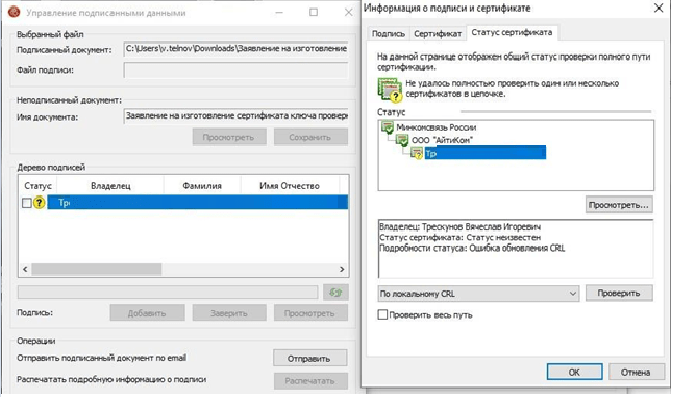Click the text Ошибка обновления CRL
Screen dimensions: 673x397
[517, 248]
